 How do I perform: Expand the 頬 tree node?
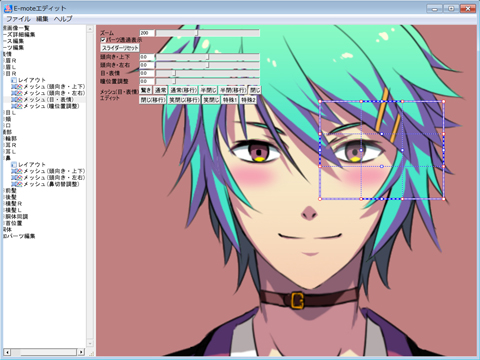(x=4, y=119)
